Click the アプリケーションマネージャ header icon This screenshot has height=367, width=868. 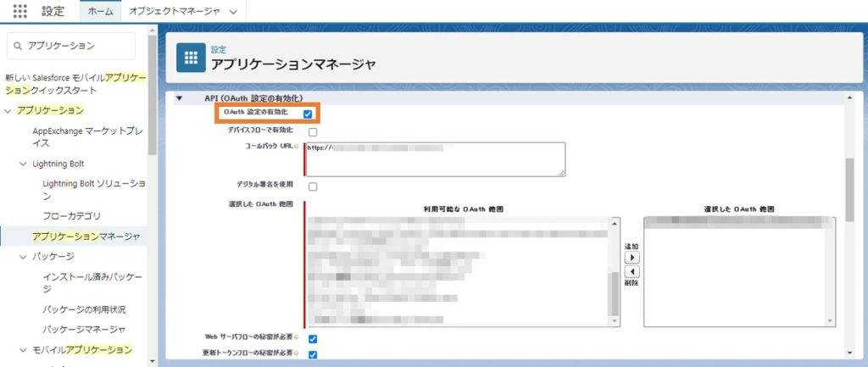coord(191,58)
